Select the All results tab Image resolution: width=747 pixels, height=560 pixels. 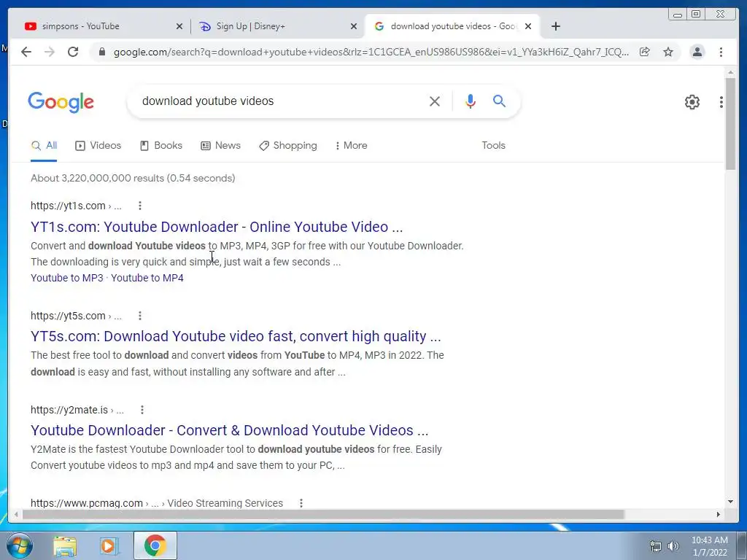click(44, 146)
